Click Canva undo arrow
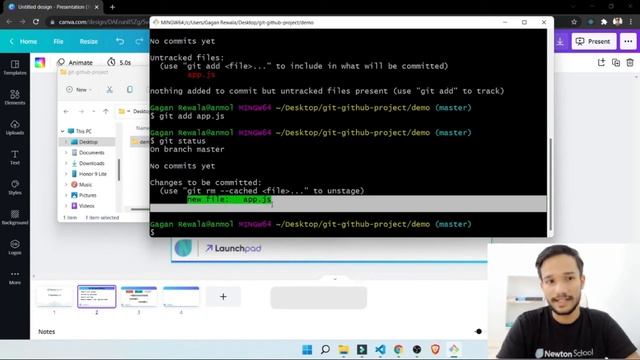The width and height of the screenshot is (640, 360). tap(120, 41)
